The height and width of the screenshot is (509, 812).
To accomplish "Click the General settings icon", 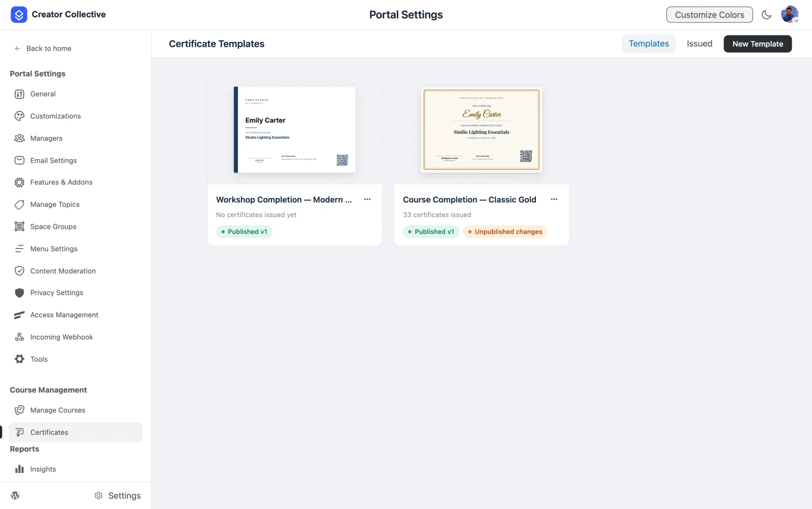I will 19,94.
